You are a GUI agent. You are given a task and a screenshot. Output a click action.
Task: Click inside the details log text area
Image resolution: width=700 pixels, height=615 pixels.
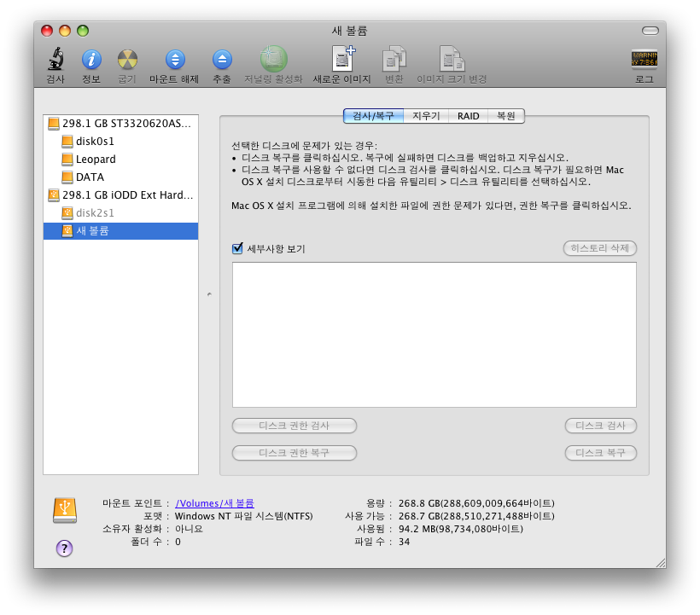click(x=435, y=334)
